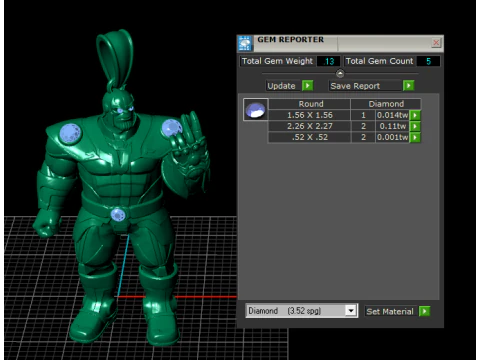Select the 1.56 X 1.56 size cell
480x360 pixels.
pyautogui.click(x=310, y=115)
